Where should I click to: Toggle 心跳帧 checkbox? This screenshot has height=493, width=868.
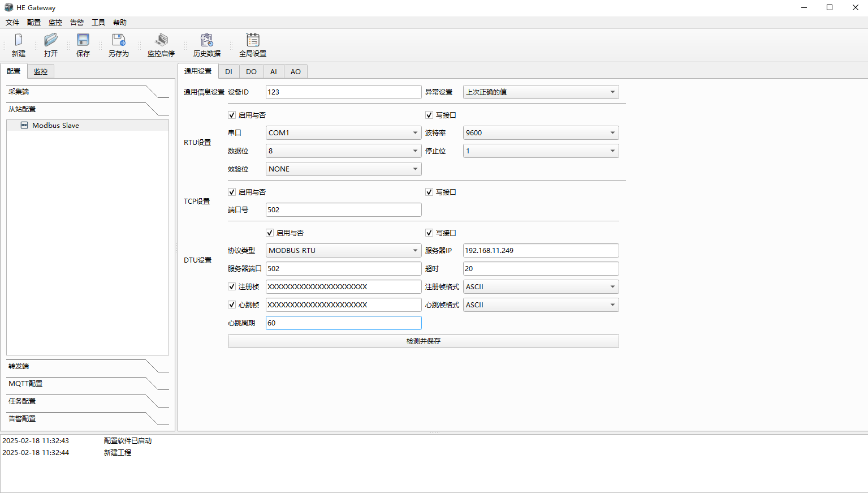[x=232, y=305]
